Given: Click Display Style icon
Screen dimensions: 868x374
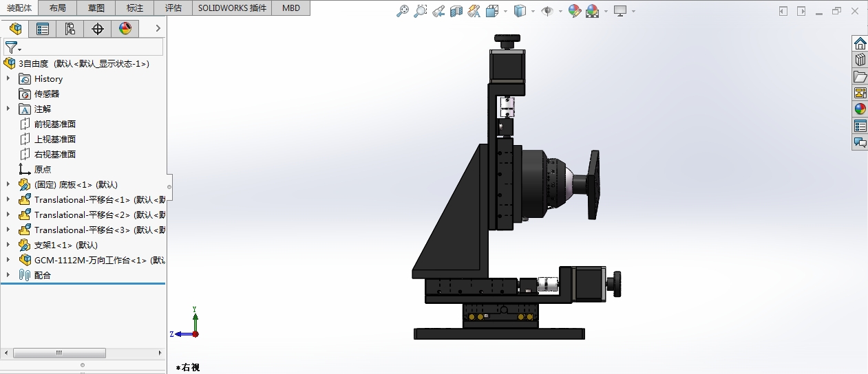Looking at the screenshot, I should (x=521, y=11).
